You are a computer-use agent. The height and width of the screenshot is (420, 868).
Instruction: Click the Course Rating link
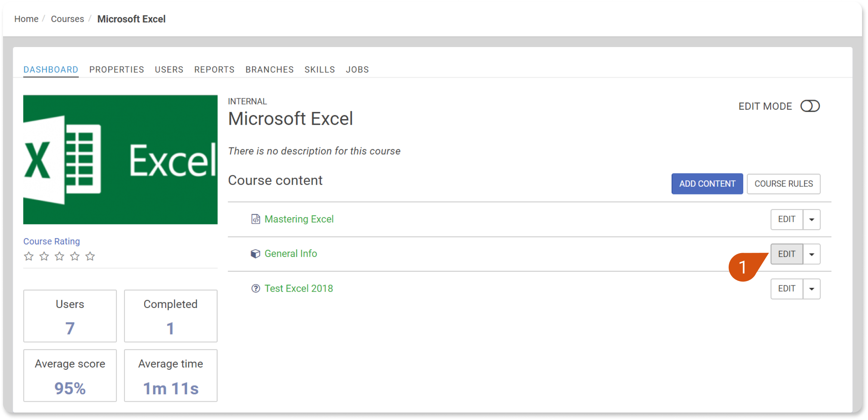click(52, 242)
